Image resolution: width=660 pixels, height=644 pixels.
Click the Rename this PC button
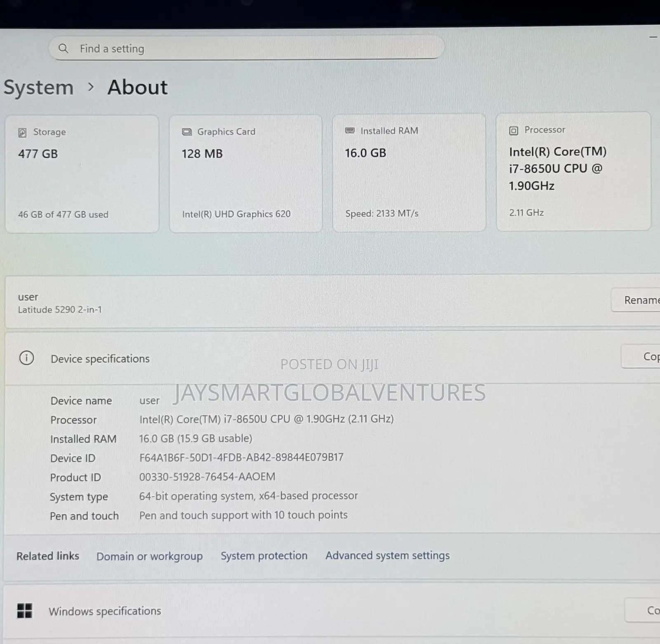pyautogui.click(x=636, y=300)
